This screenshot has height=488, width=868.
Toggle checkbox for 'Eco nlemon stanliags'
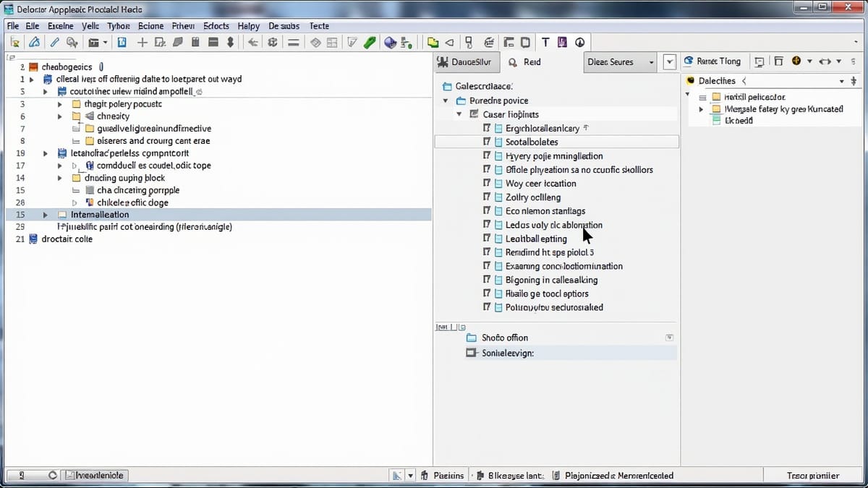(x=487, y=210)
